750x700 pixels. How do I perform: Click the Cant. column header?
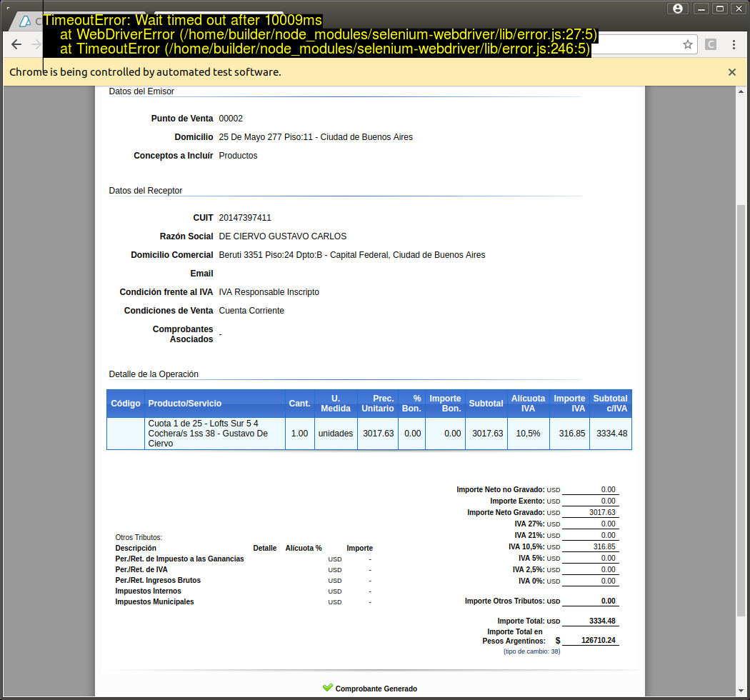point(299,404)
